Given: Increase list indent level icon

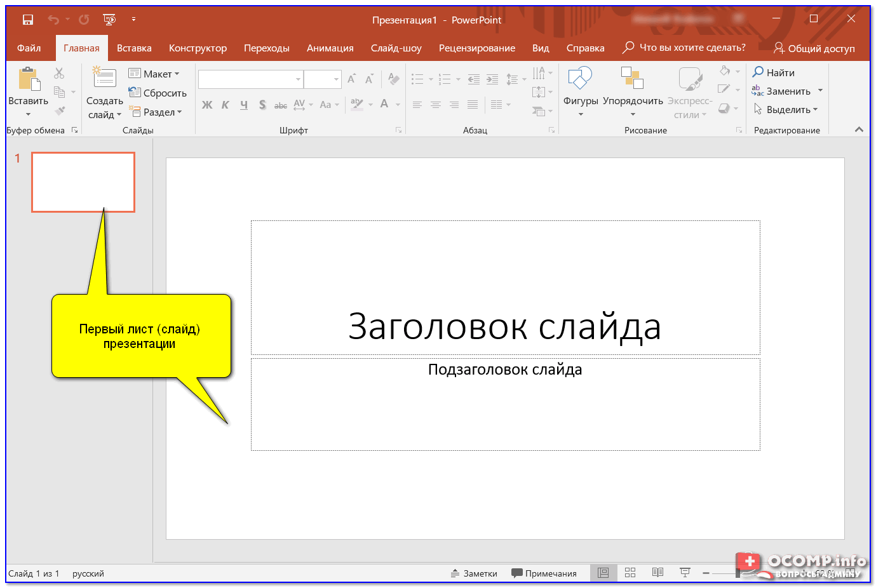Looking at the screenshot, I should click(492, 79).
